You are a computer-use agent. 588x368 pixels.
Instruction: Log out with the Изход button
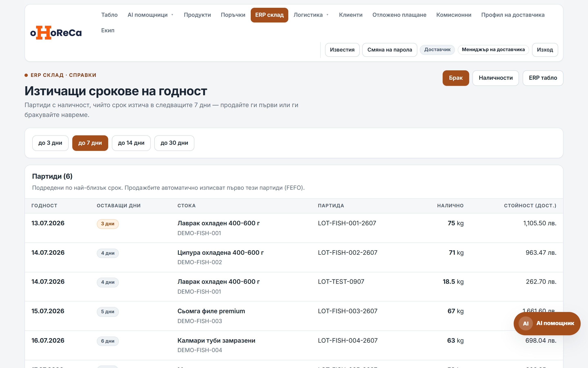point(545,50)
